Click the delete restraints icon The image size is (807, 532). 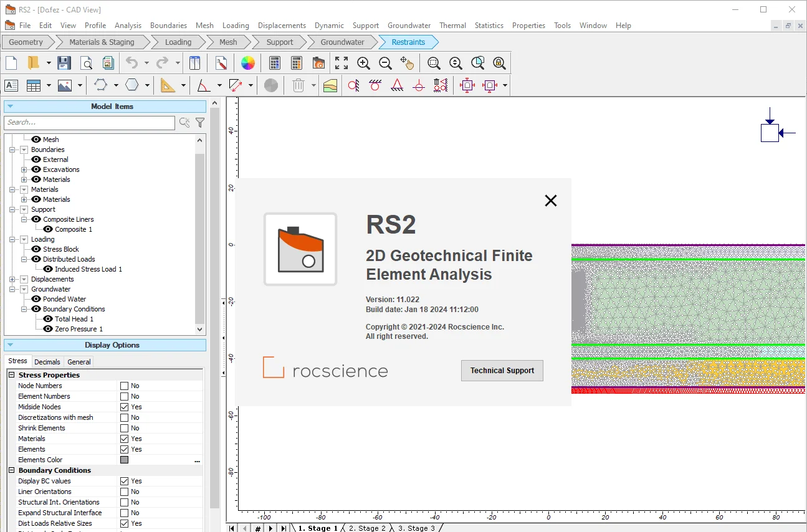[441, 85]
